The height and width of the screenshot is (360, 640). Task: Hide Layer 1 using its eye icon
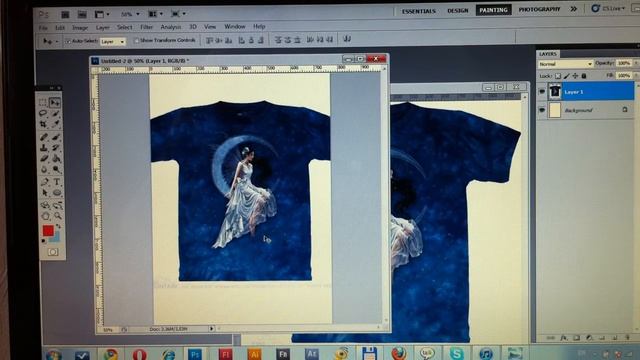point(542,92)
